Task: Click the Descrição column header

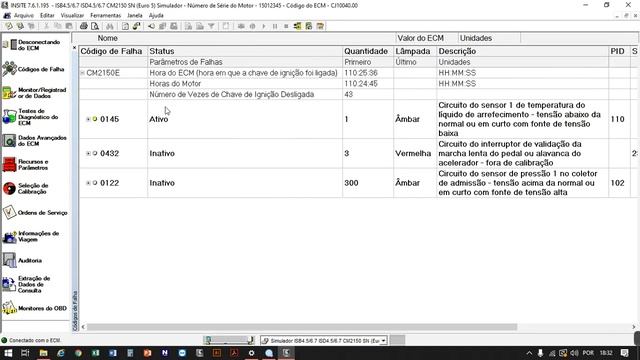Action: coord(522,51)
